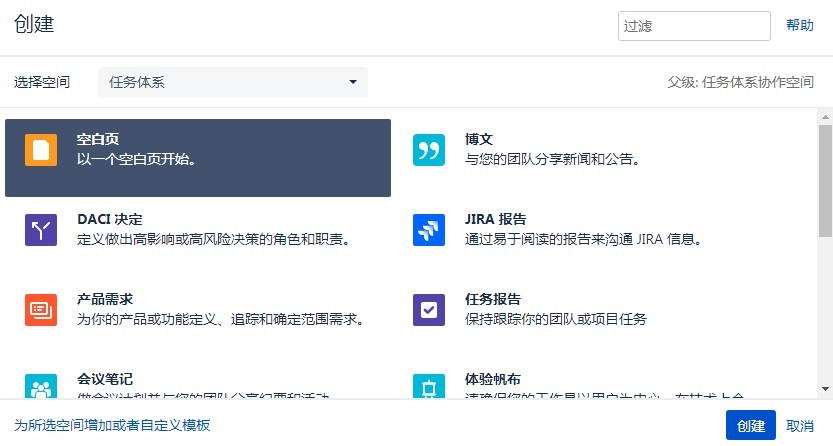
Task: Select the 产品需求 template title
Action: 105,299
